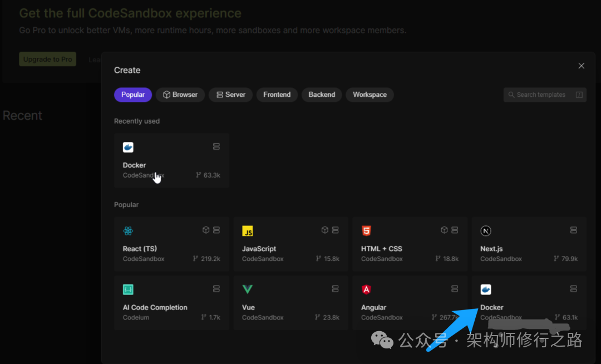The width and height of the screenshot is (601, 364).
Task: Switch to Workspace filter
Action: pyautogui.click(x=370, y=95)
